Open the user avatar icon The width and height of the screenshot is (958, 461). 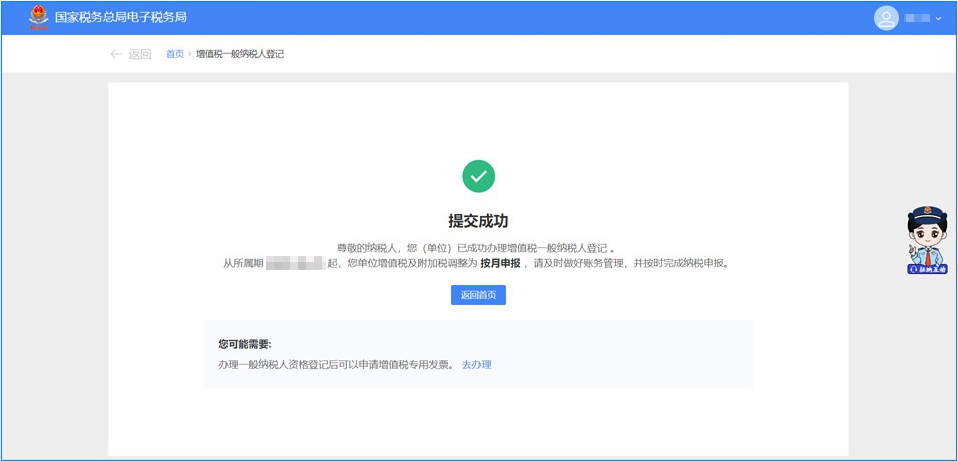(x=886, y=18)
